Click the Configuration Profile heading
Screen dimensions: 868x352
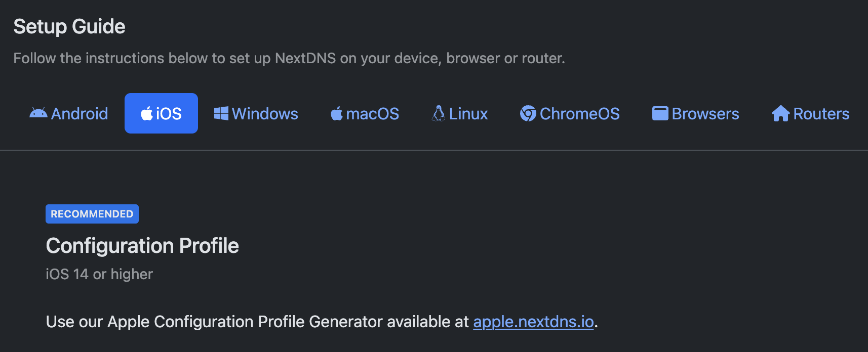142,246
